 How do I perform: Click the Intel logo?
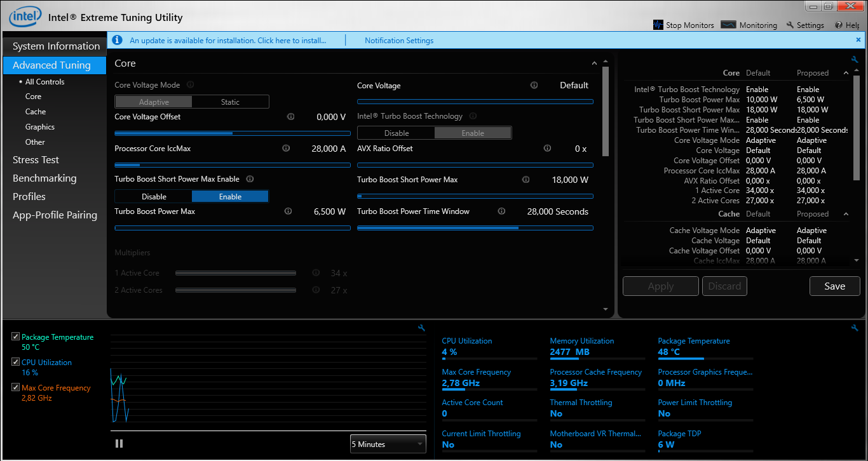point(25,16)
